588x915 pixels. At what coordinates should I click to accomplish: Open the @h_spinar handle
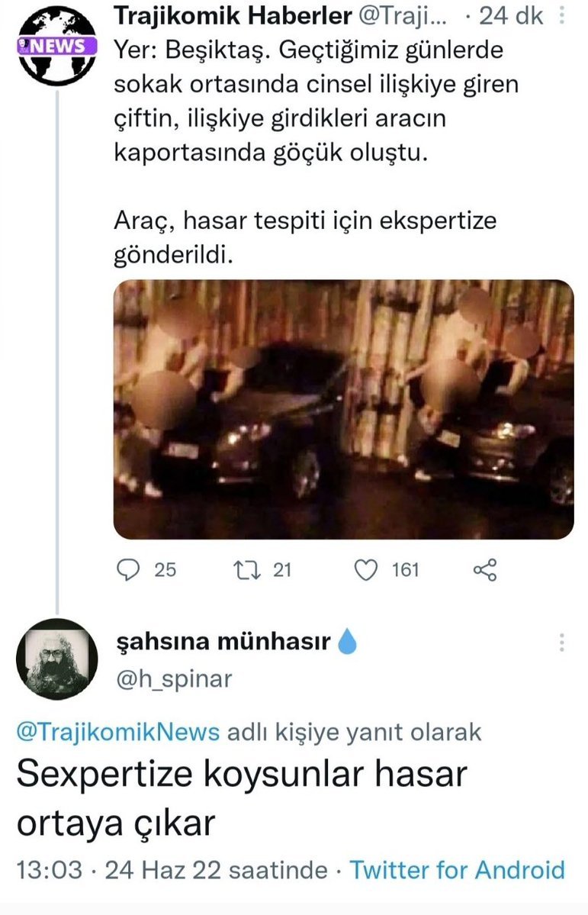pos(172,678)
